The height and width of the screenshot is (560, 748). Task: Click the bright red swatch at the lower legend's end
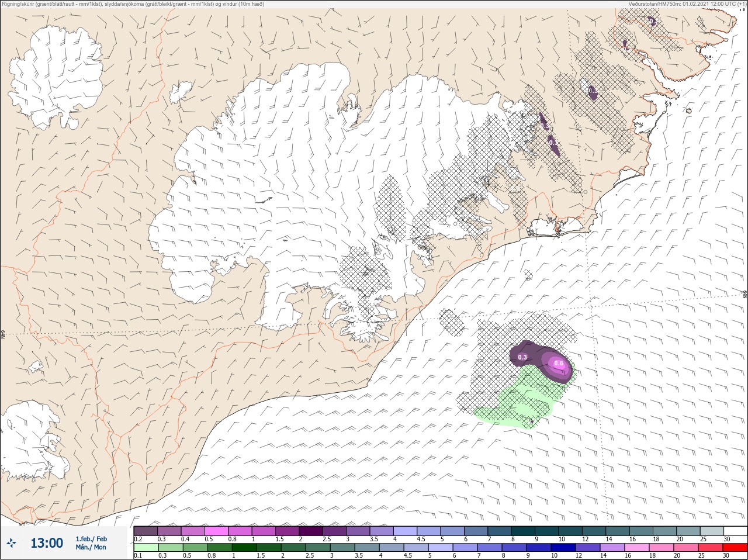pos(735,548)
